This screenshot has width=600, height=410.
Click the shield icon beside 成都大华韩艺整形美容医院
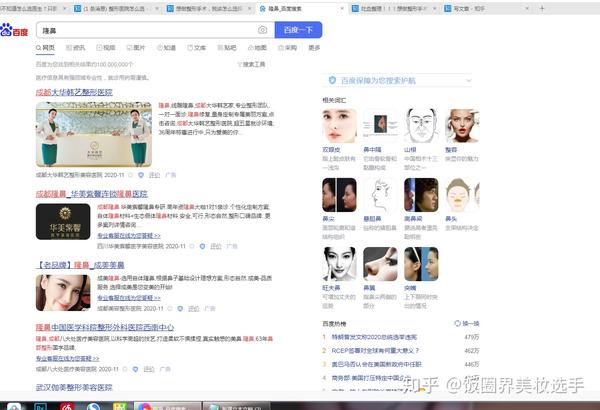click(x=141, y=175)
